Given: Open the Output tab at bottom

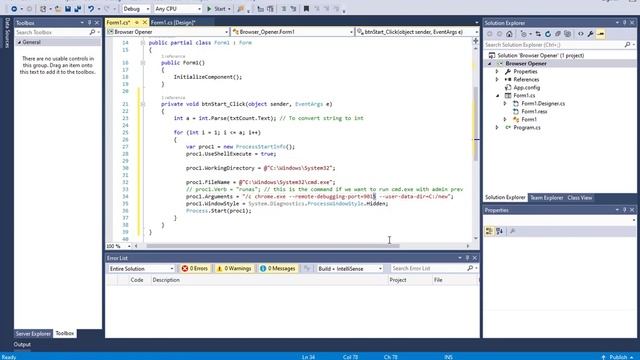Looking at the screenshot, I should 22,344.
